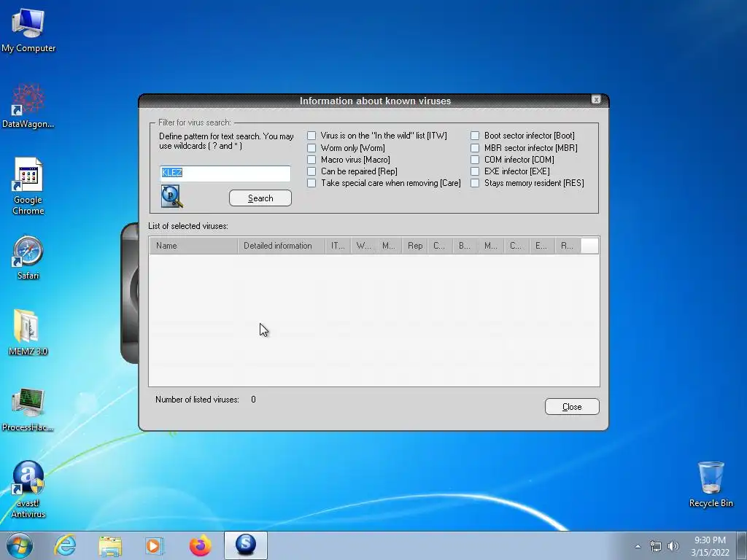
Task: Select the blue S app taskbar button
Action: point(246,545)
